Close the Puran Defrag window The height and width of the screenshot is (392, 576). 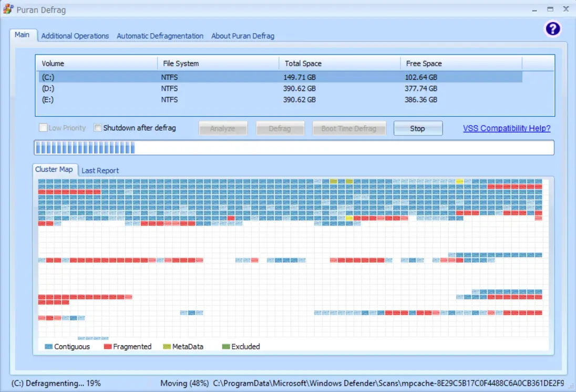pyautogui.click(x=565, y=9)
